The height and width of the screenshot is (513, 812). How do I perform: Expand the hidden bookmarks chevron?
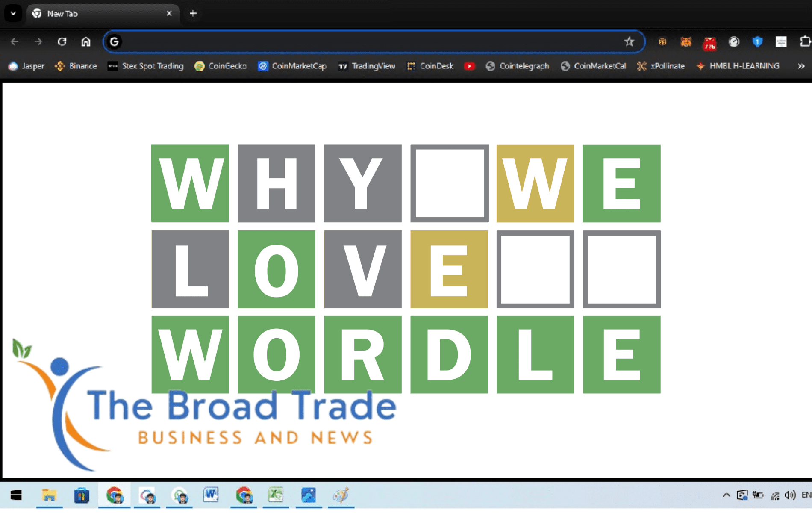(801, 66)
